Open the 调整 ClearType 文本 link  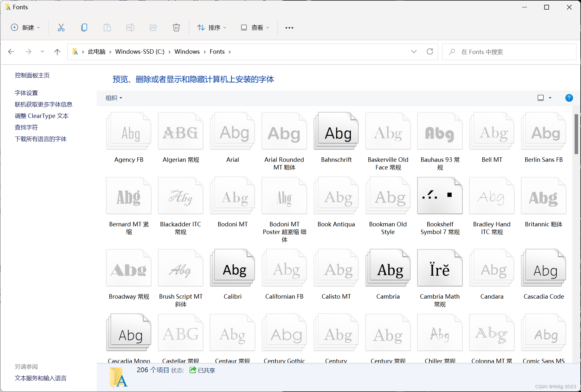[41, 116]
